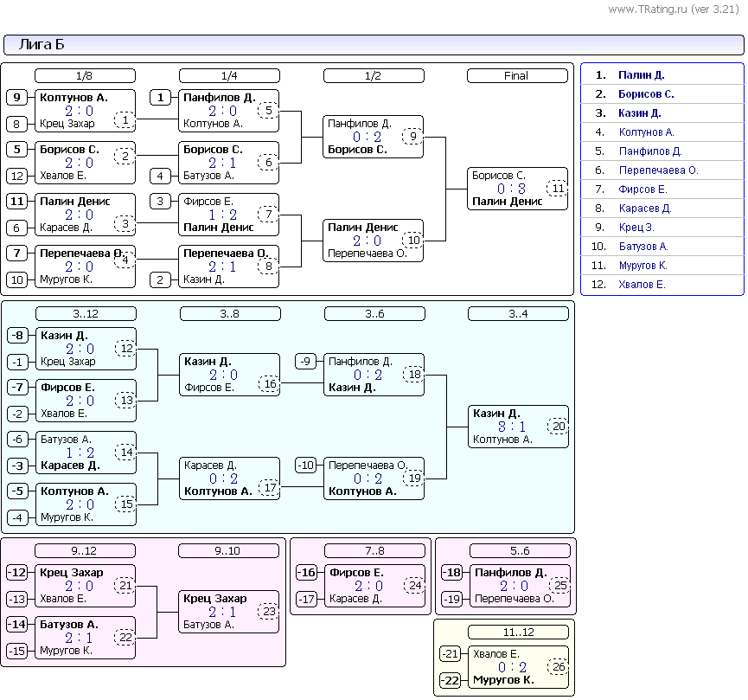Select the Final round header
The image size is (748, 700).
pyautogui.click(x=517, y=76)
